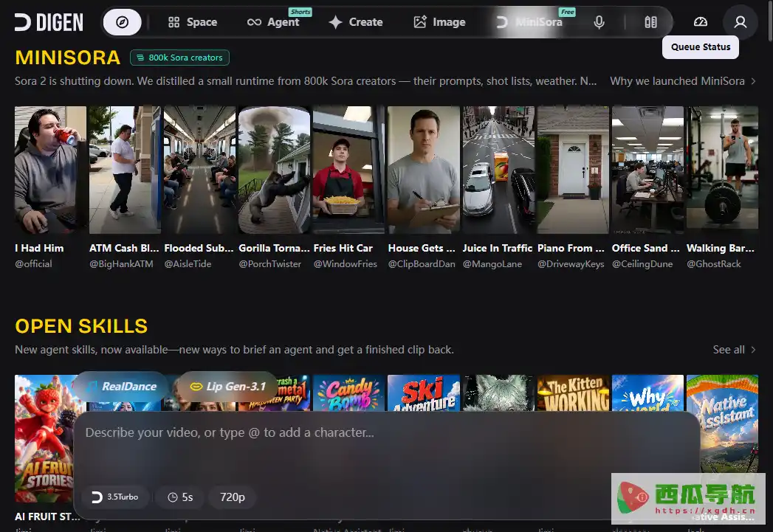Open Why we launched MiniSora link
Viewport: 773px width, 532px height.
[682, 80]
